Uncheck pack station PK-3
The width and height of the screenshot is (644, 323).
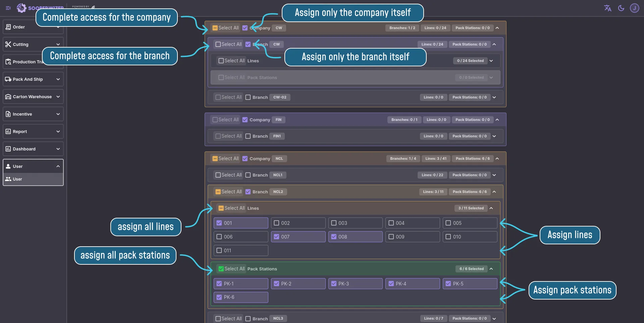[x=334, y=284]
